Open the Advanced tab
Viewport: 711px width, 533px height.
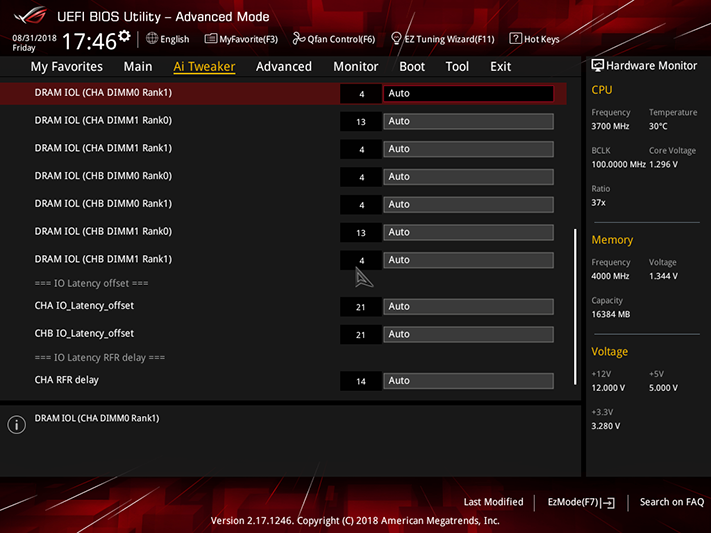(284, 67)
